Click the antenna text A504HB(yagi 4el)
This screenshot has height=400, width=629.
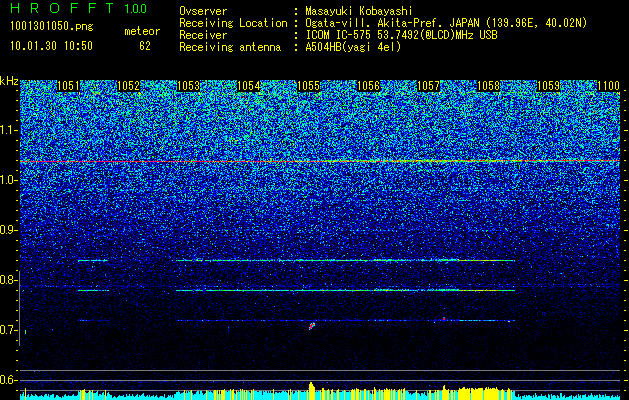[x=353, y=47]
